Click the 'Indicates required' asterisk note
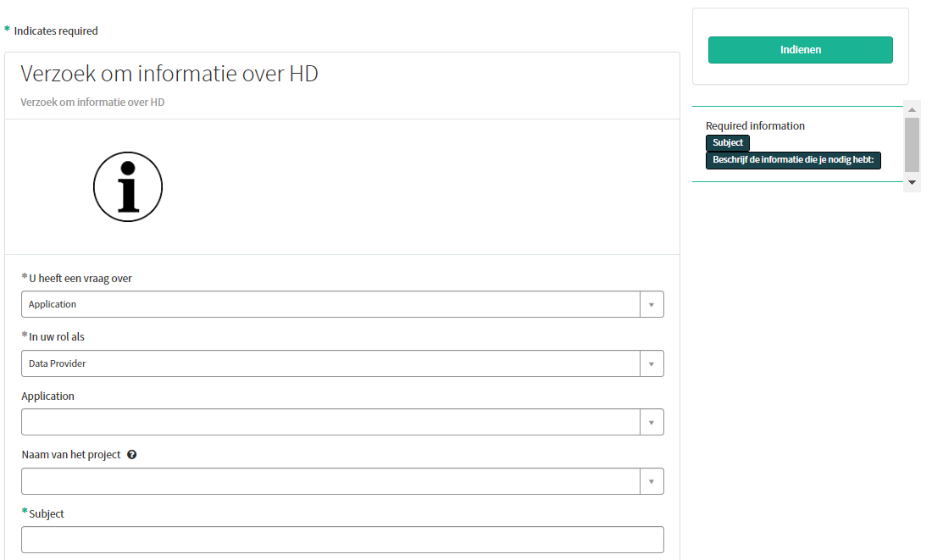 pos(56,31)
